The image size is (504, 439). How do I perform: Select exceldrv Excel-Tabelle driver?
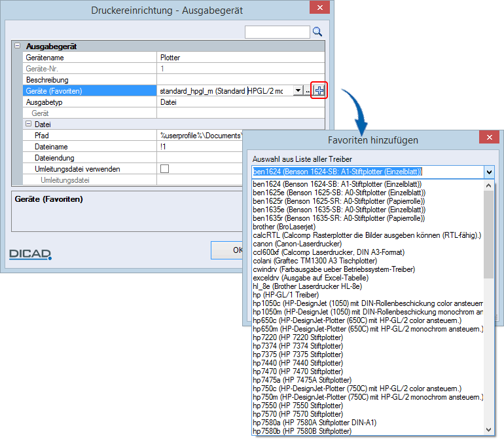368,278
